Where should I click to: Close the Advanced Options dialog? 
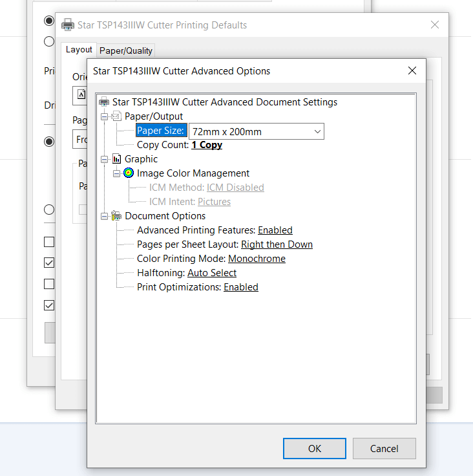click(412, 70)
